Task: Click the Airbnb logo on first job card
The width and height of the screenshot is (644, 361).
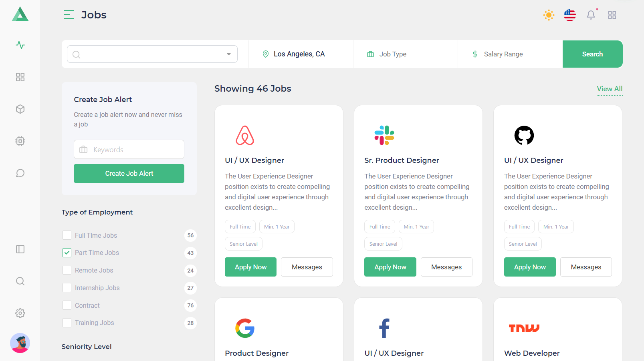Action: pos(245,135)
